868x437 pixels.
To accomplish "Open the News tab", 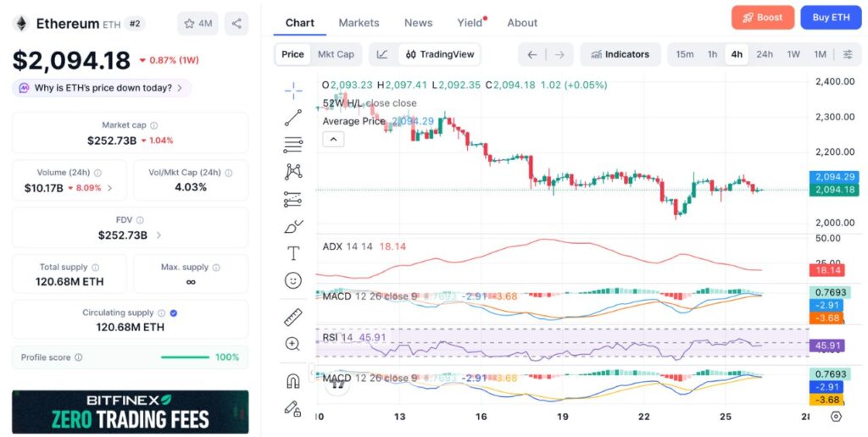I will [x=418, y=23].
